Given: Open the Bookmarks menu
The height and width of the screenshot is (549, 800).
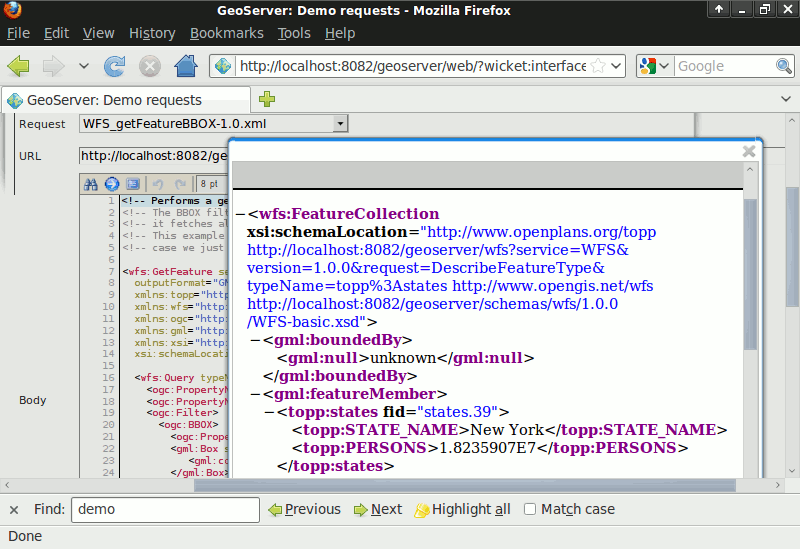Looking at the screenshot, I should click(x=227, y=33).
